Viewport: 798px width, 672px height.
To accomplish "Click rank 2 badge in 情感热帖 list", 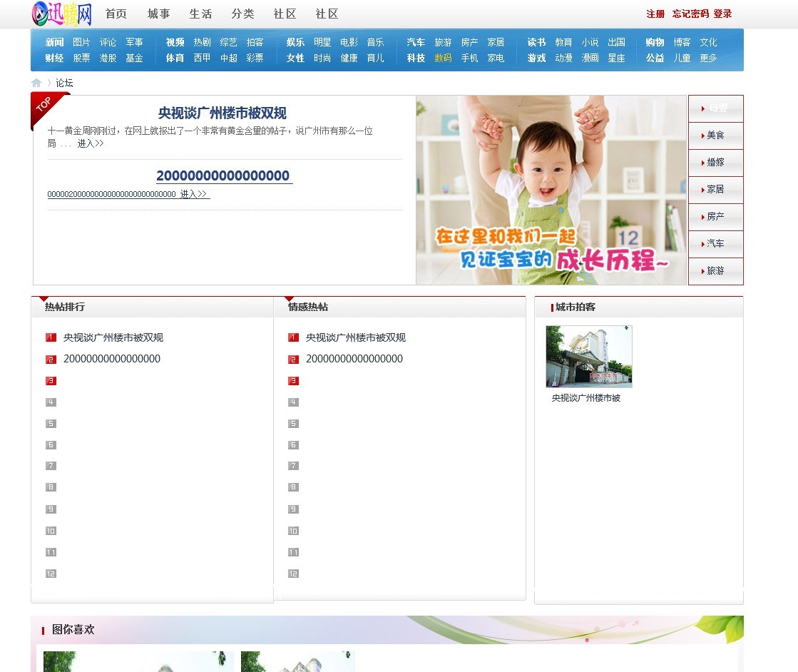I will pos(293,360).
